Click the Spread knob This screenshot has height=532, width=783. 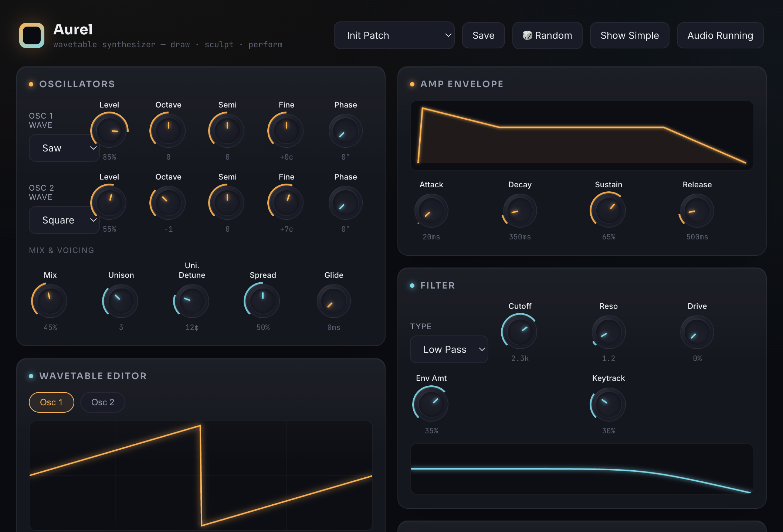click(x=263, y=301)
